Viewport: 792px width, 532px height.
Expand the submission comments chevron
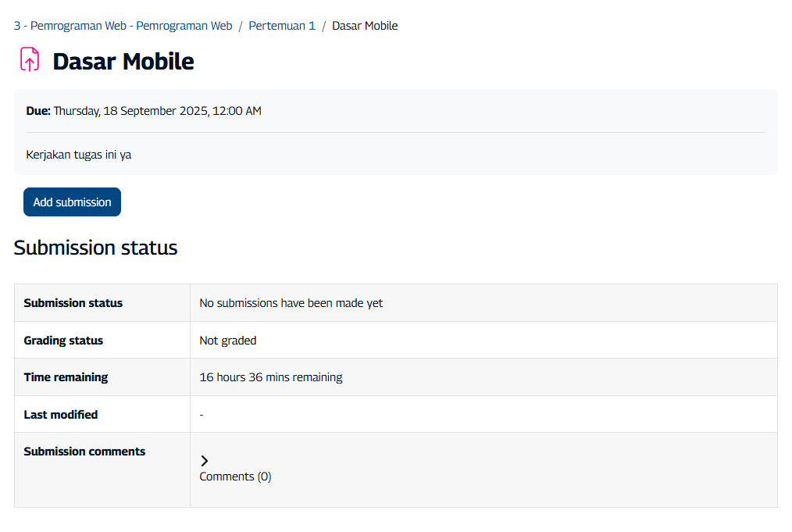(205, 461)
